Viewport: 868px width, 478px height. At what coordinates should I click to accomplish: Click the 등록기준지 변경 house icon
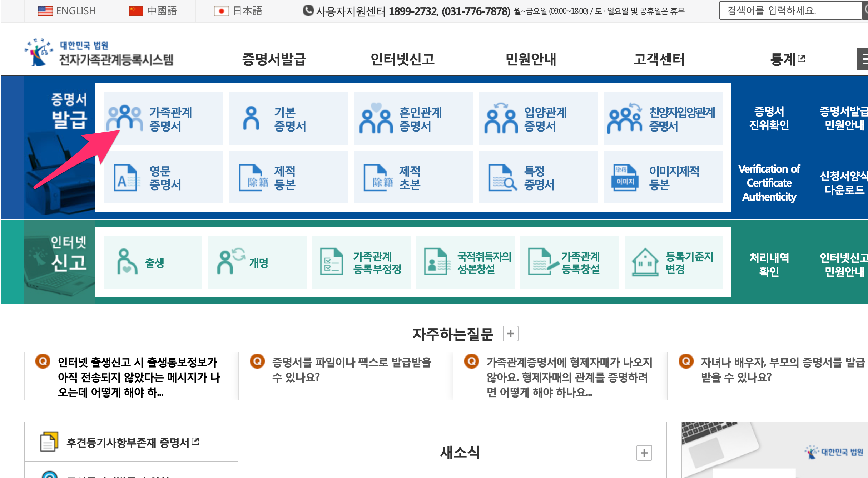(645, 262)
